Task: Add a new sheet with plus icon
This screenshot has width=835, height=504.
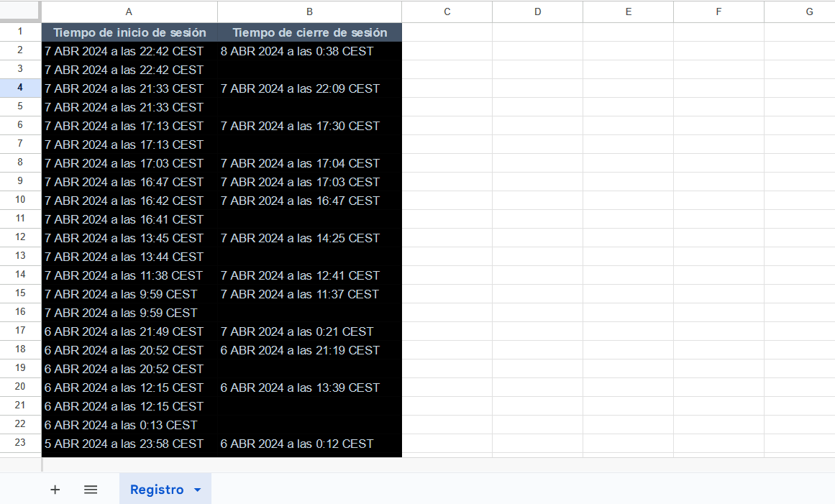Action: (x=55, y=490)
